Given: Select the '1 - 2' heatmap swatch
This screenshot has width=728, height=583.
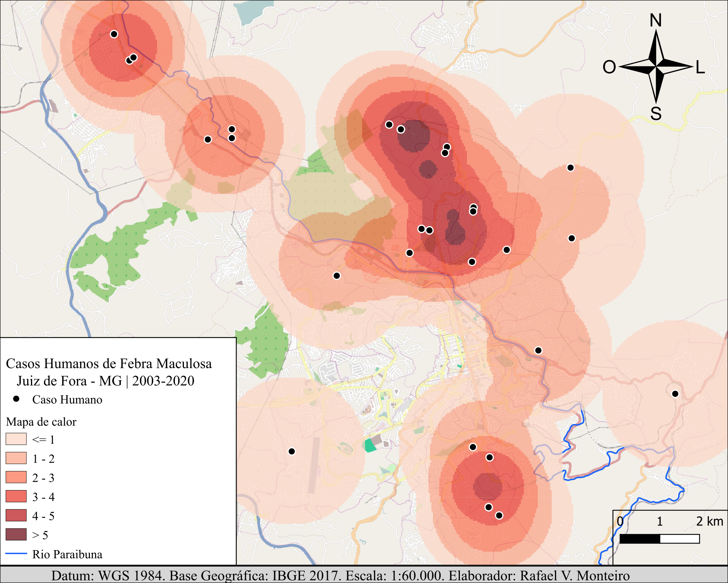Looking at the screenshot, I should tap(16, 458).
